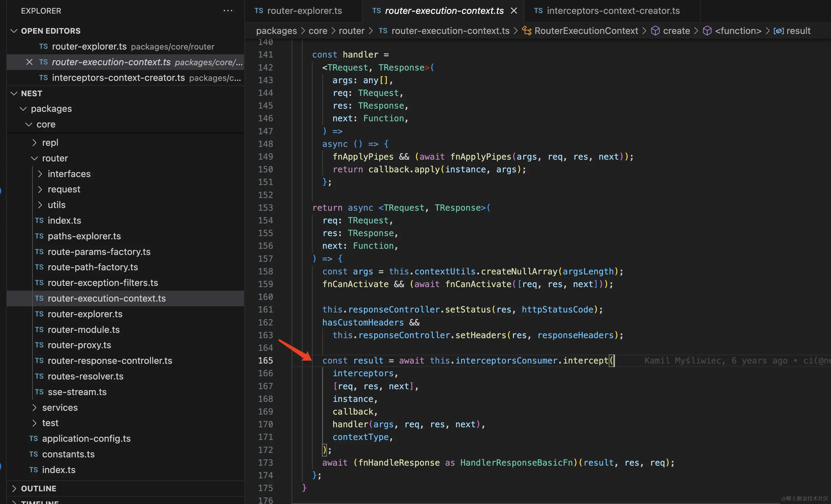Viewport: 831px width, 504px height.
Task: Open index.ts in core folder
Action: 125,469
